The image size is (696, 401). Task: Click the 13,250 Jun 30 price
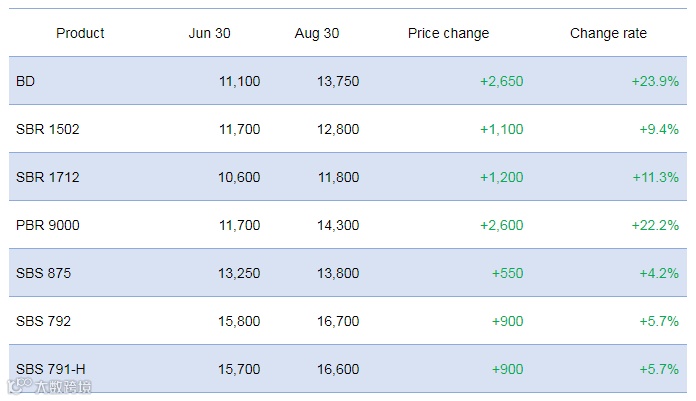pos(239,273)
